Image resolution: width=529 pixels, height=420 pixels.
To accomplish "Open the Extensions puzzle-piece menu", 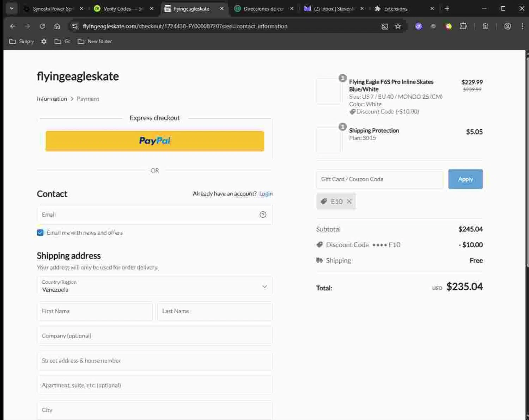I will 463,26.
